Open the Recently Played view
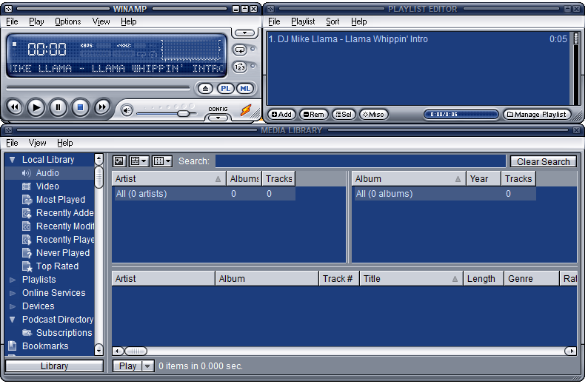This screenshot has width=588, height=384. 65,240
